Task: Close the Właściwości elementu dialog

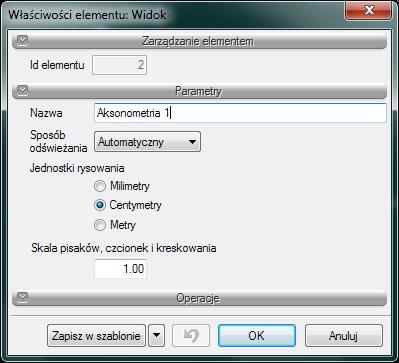Action: 369,10
